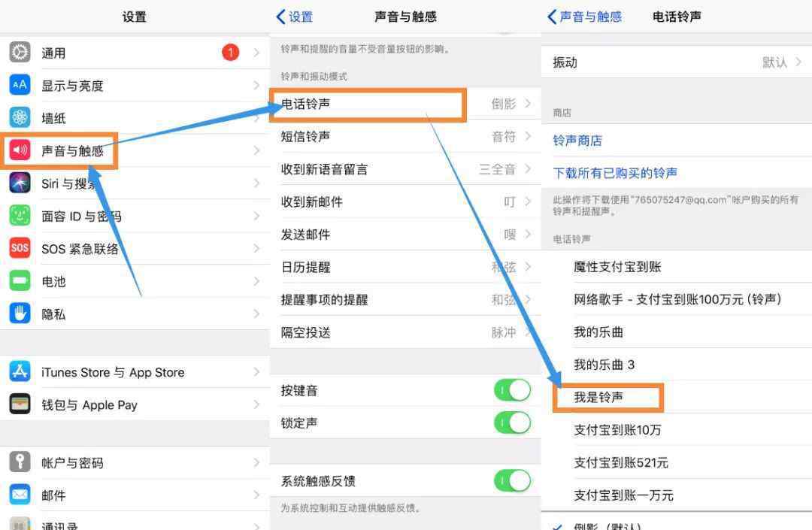812x530 pixels.
Task: Open 隔空投送 sound setting
Action: click(x=405, y=332)
